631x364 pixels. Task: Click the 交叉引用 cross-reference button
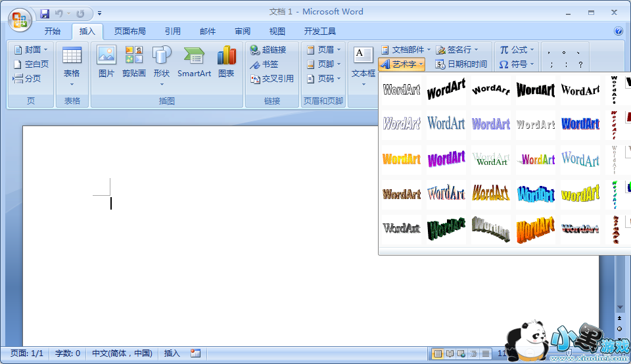click(272, 79)
